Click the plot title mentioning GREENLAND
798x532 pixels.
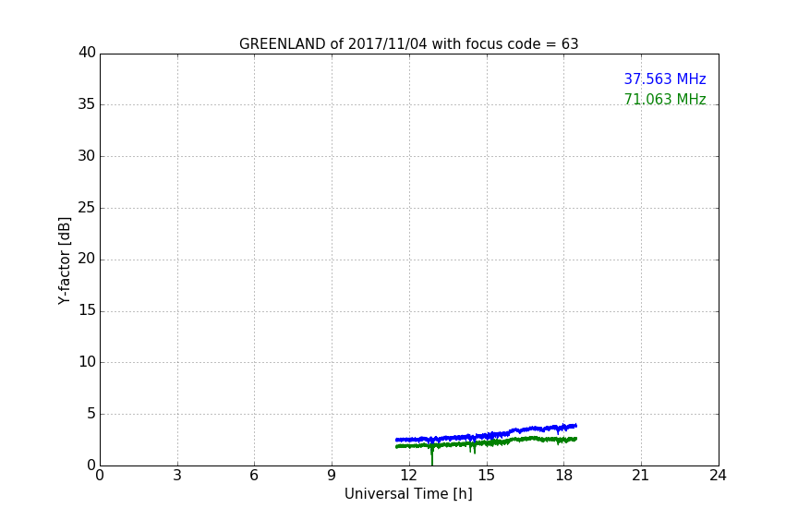tap(408, 44)
